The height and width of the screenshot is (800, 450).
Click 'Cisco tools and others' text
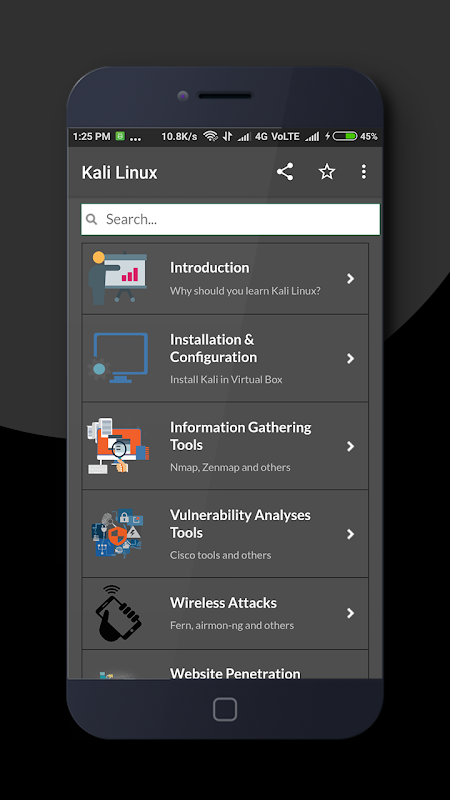[x=220, y=555]
